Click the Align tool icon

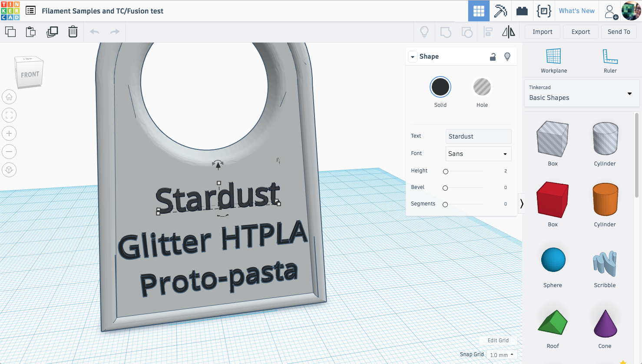[x=488, y=32]
